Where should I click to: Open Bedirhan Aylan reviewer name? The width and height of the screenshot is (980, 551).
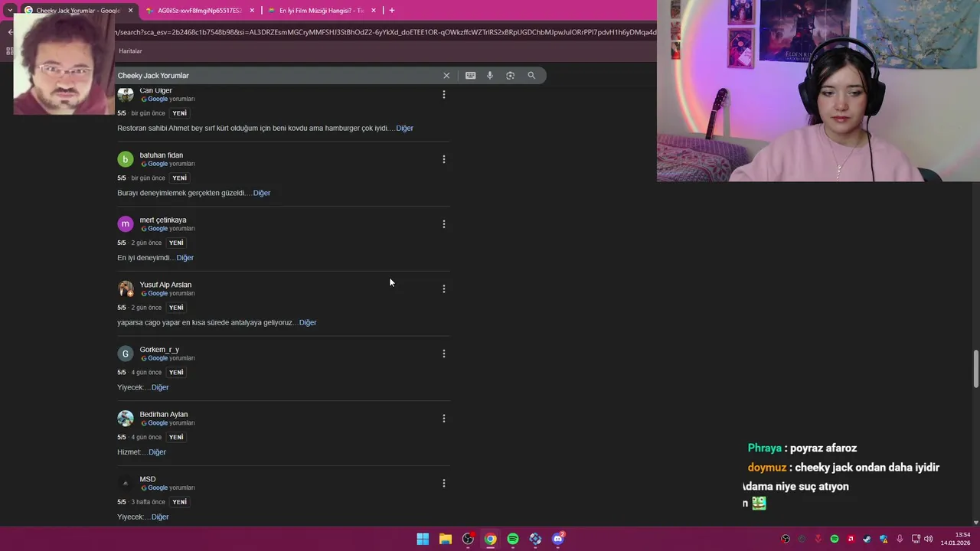163,415
